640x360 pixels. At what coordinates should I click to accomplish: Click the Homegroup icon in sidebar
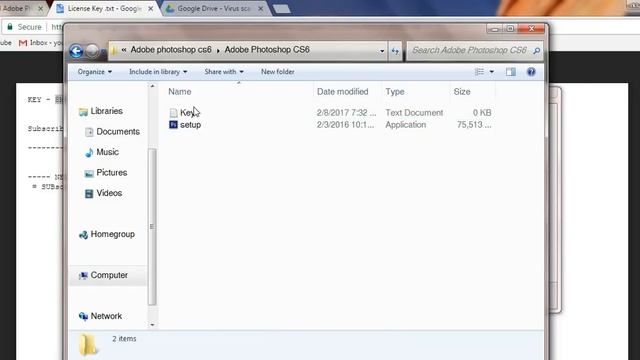click(x=83, y=235)
